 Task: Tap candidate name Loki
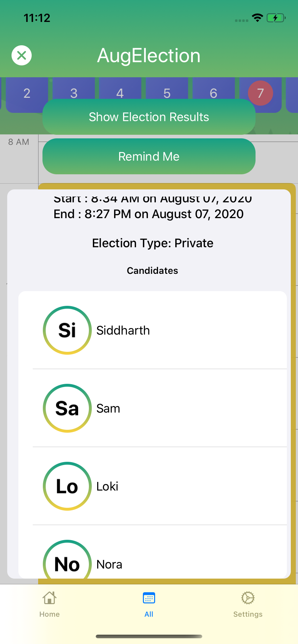[107, 487]
